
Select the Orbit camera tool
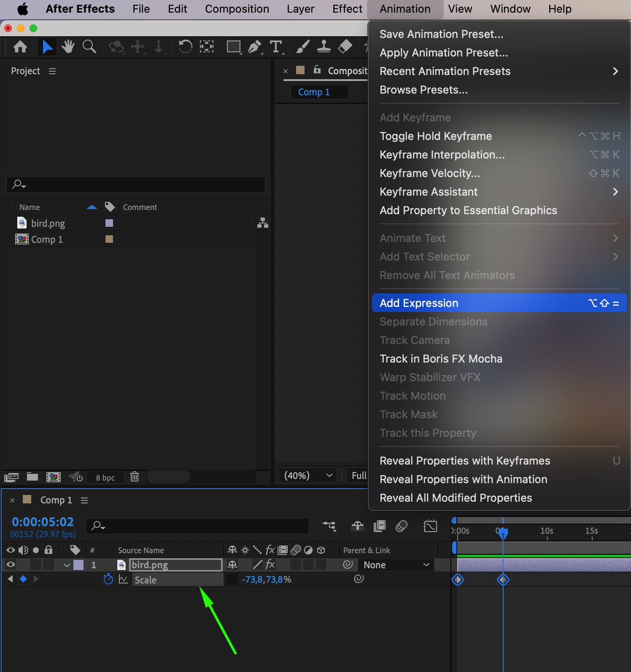116,46
